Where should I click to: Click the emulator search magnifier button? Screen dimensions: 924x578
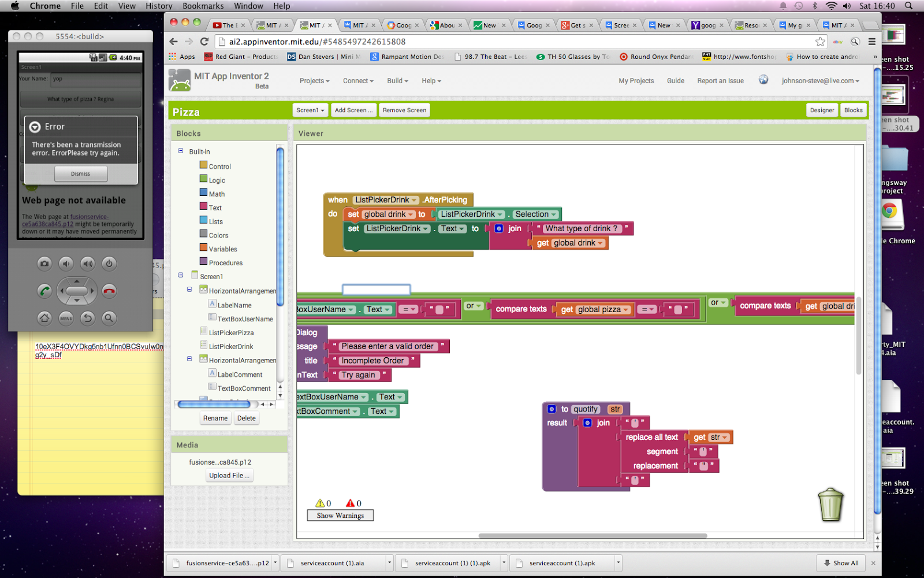pos(109,317)
